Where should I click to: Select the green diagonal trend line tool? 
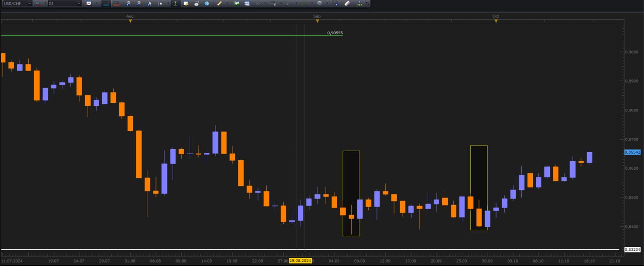tap(304, 3)
